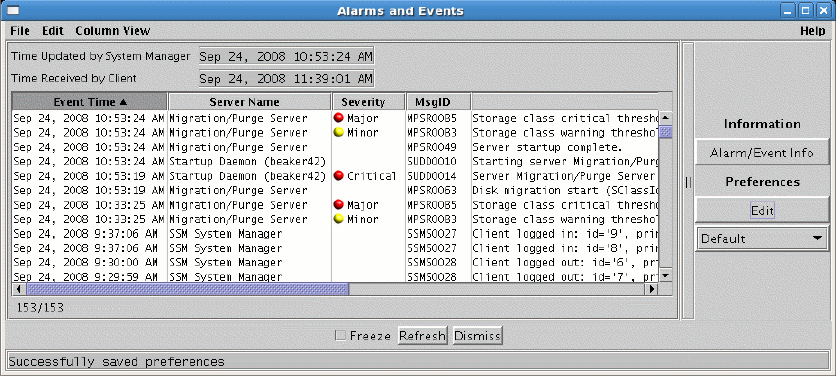Click the table's vertical scrollbar down arrow
Viewport: 836px width, 376px height.
coord(665,276)
